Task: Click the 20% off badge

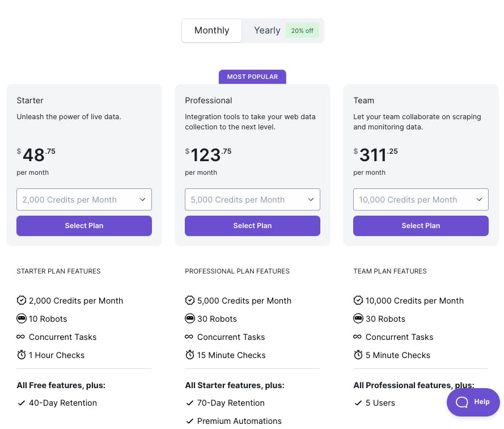Action: pos(302,31)
